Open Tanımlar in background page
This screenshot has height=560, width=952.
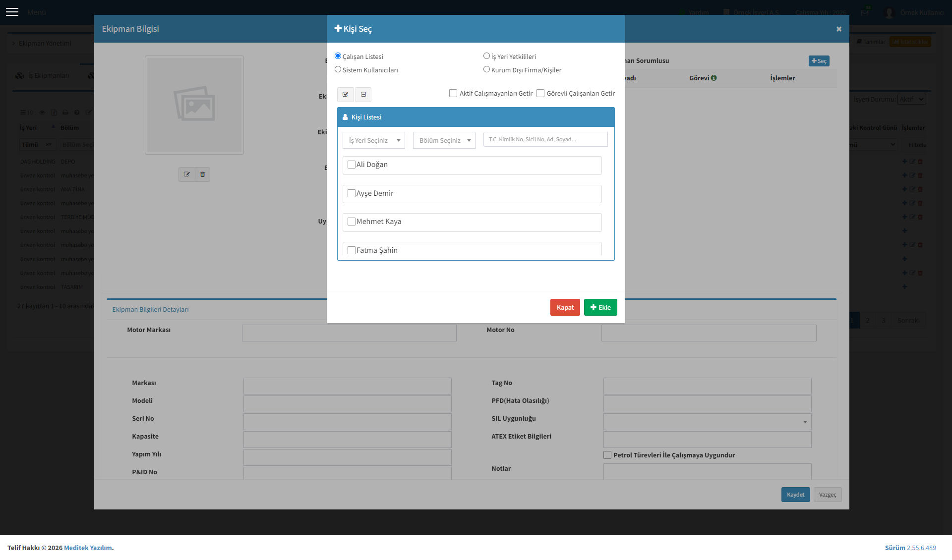[871, 42]
